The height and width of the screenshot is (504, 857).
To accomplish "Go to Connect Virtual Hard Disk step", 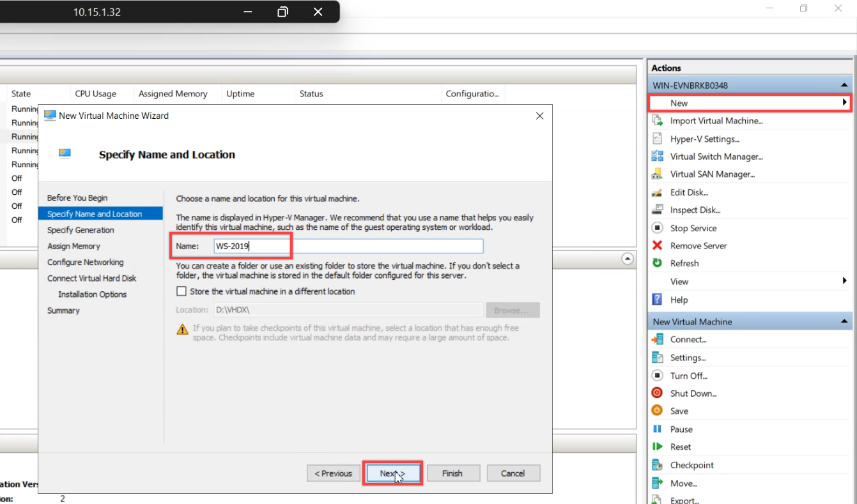I will 92,279.
